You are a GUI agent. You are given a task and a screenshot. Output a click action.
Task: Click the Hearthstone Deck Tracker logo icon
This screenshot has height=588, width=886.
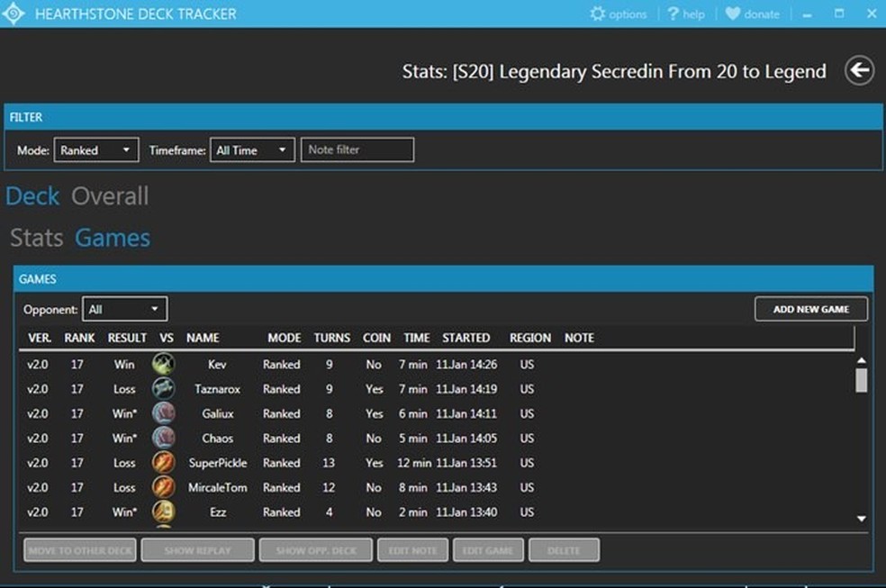pos(13,14)
